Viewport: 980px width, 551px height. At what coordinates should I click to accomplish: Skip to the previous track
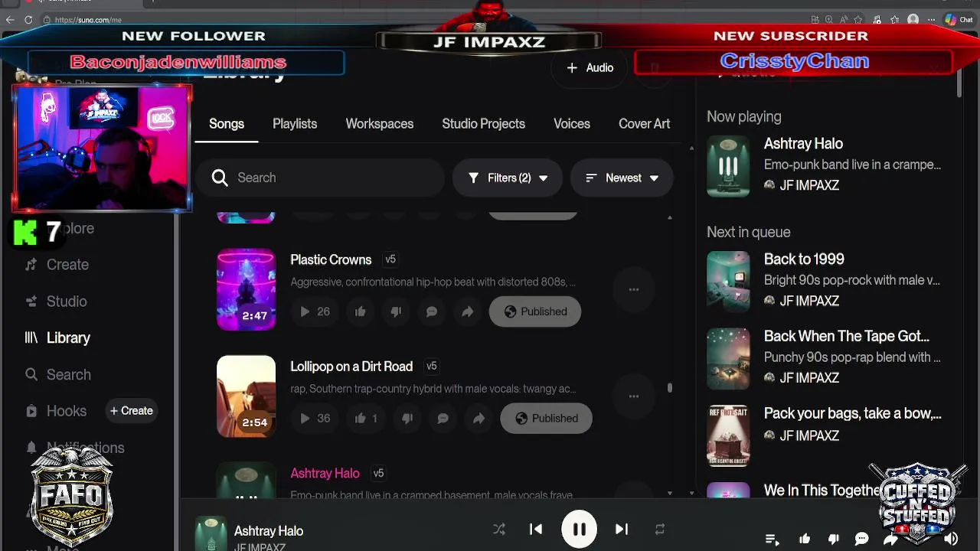click(536, 529)
